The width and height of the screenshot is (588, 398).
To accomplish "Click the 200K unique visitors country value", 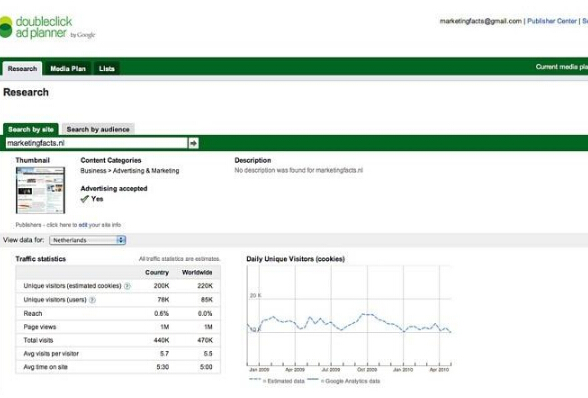I will click(x=161, y=286).
